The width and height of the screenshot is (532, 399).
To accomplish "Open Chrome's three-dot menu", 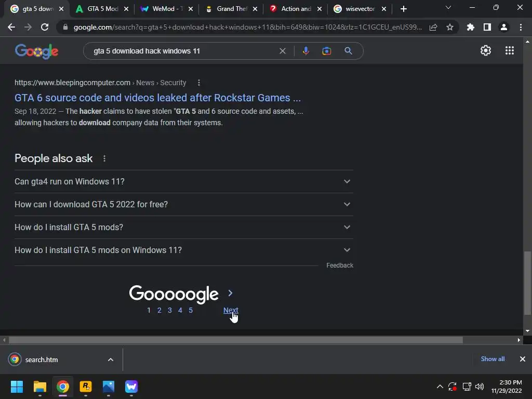I will 521,27.
